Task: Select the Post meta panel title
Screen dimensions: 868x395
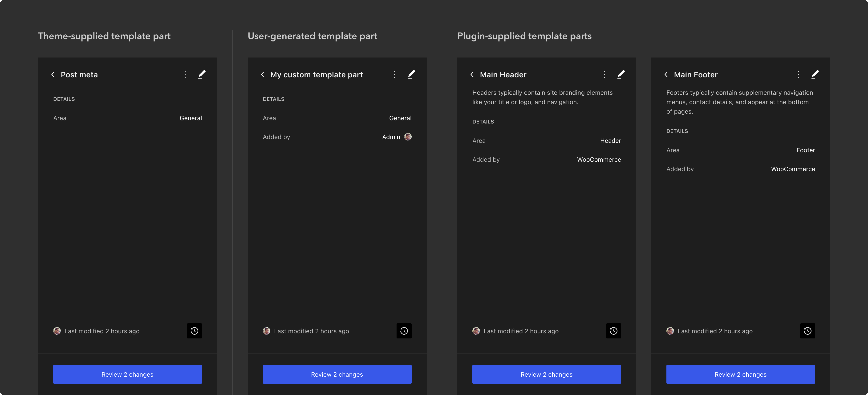Action: (79, 74)
